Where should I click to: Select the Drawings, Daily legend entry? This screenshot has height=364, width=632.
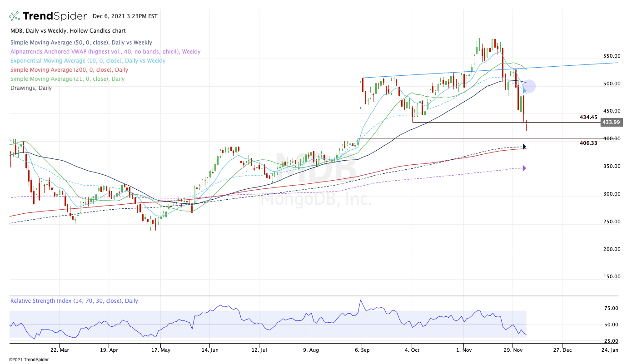click(x=30, y=88)
